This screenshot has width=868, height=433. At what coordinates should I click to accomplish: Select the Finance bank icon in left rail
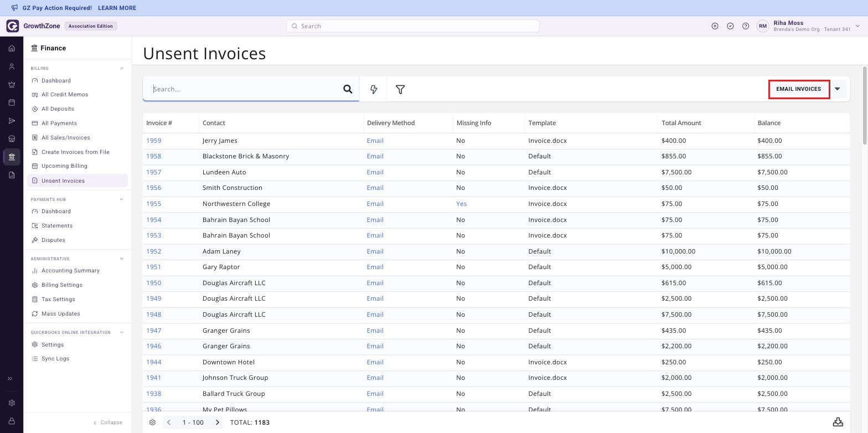pyautogui.click(x=12, y=157)
